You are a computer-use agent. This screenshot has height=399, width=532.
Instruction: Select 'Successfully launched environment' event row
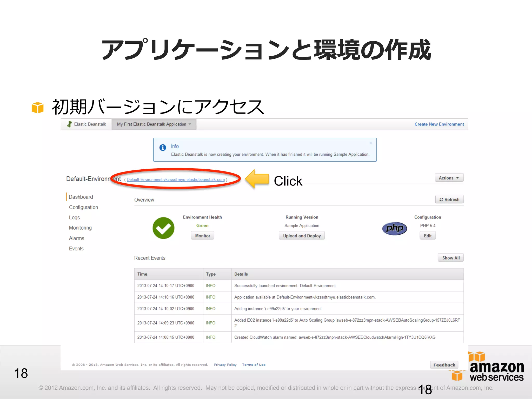point(299,285)
